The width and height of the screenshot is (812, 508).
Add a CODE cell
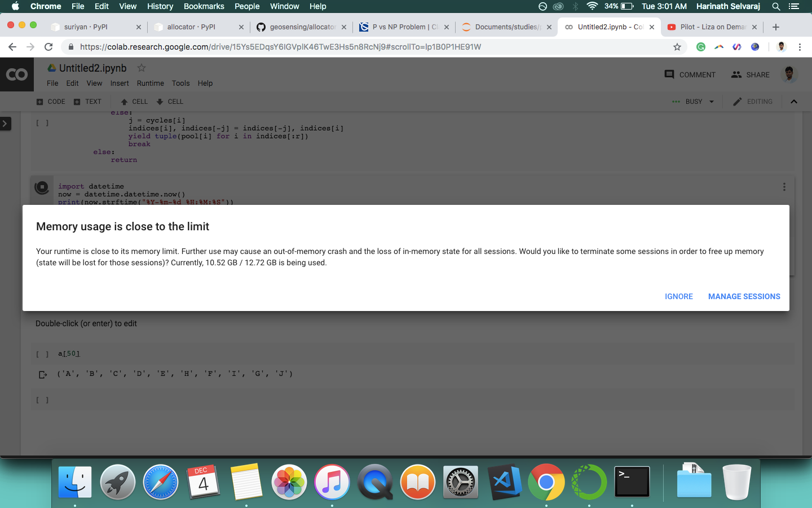point(51,102)
